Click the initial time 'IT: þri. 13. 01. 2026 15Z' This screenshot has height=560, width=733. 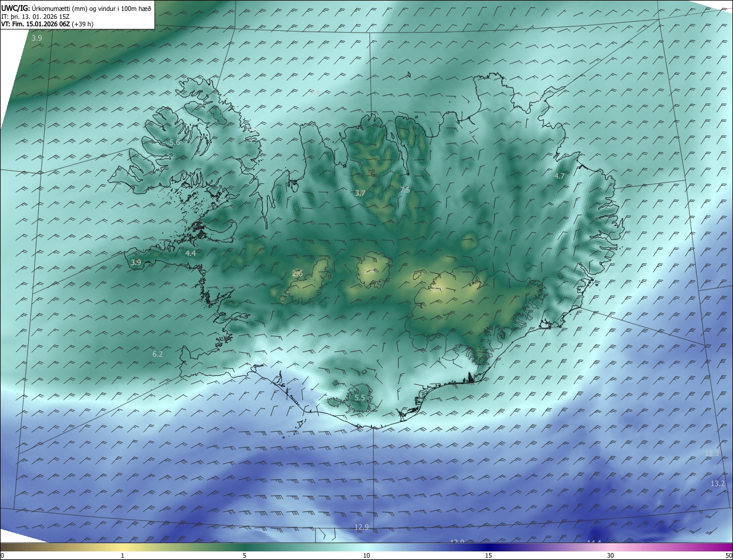[x=37, y=16]
